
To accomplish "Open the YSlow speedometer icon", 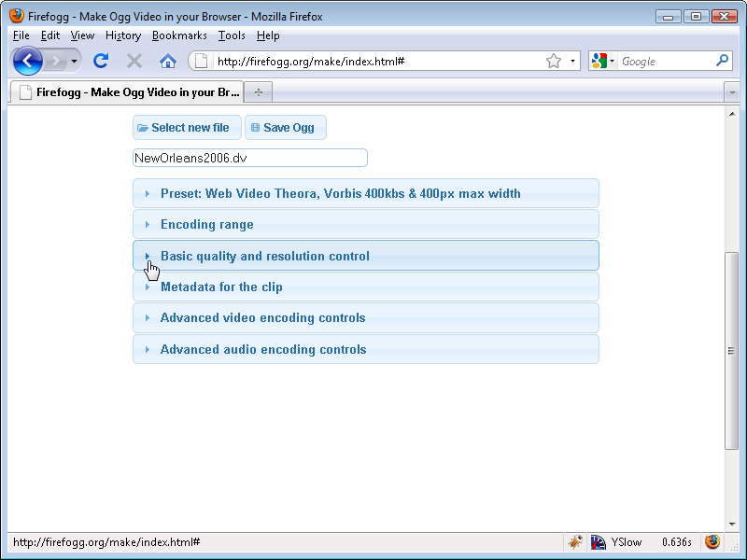I will point(599,541).
